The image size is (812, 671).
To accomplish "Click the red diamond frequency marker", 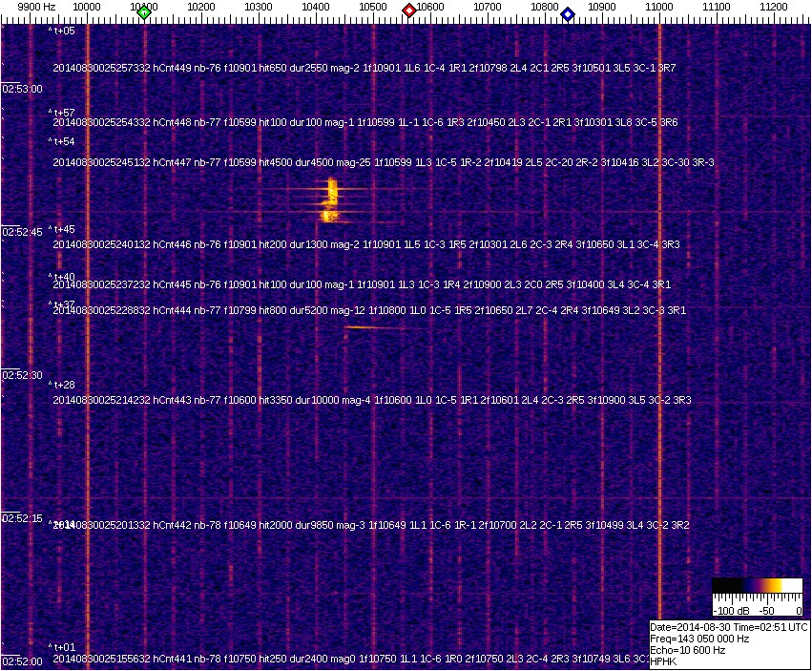I will pyautogui.click(x=409, y=10).
